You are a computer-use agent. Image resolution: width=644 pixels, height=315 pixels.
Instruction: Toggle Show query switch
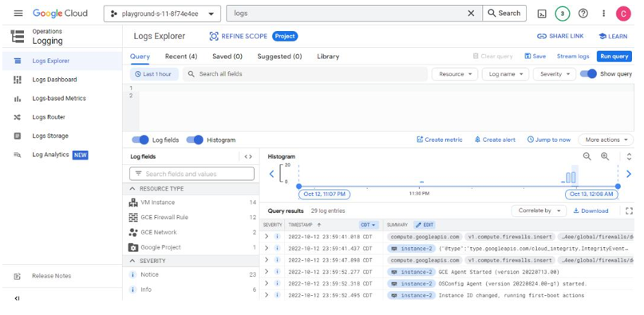[x=588, y=74]
